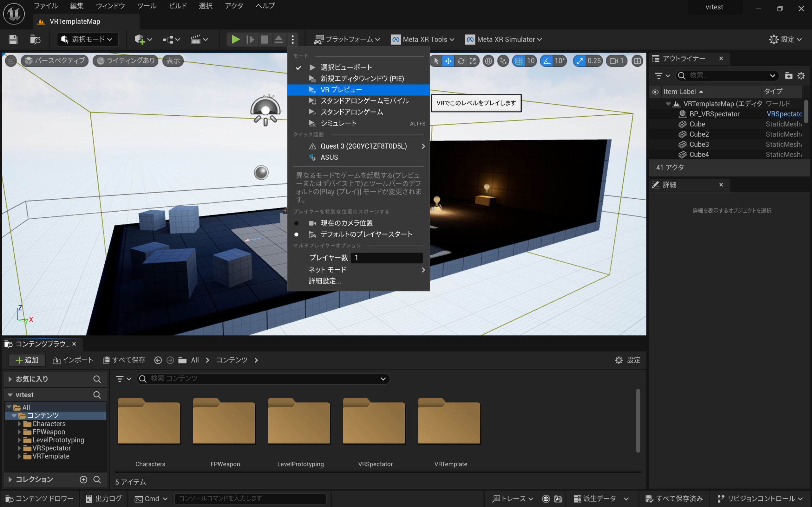Screen dimensions: 812x507
Task: Open the 選択モード dropdown
Action: [x=88, y=40]
